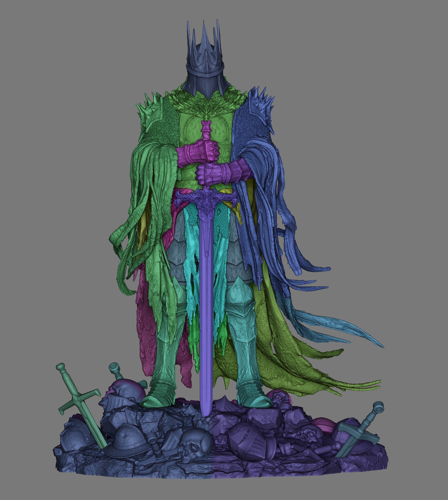
Task: Select the long purple sword blade
Action: pyautogui.click(x=206, y=295)
